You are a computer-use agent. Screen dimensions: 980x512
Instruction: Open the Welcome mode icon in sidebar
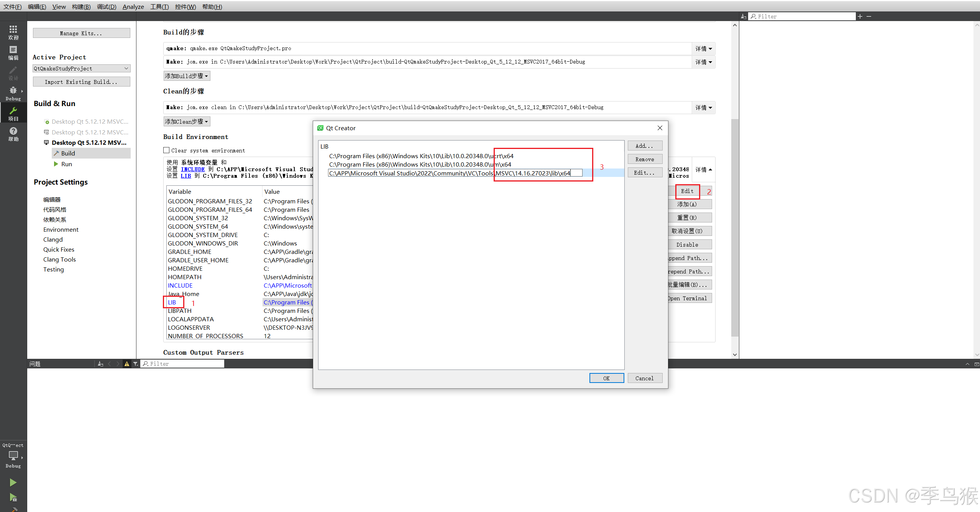pyautogui.click(x=13, y=32)
